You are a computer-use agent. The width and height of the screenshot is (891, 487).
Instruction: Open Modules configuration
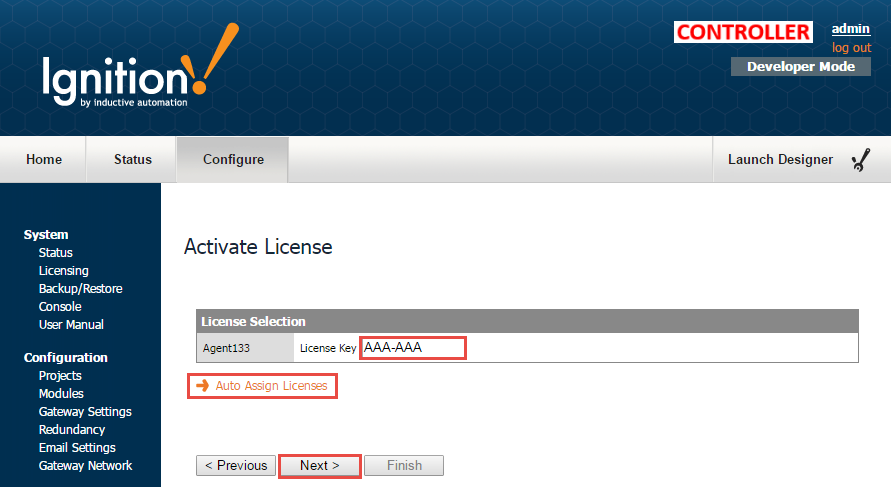tap(61, 393)
